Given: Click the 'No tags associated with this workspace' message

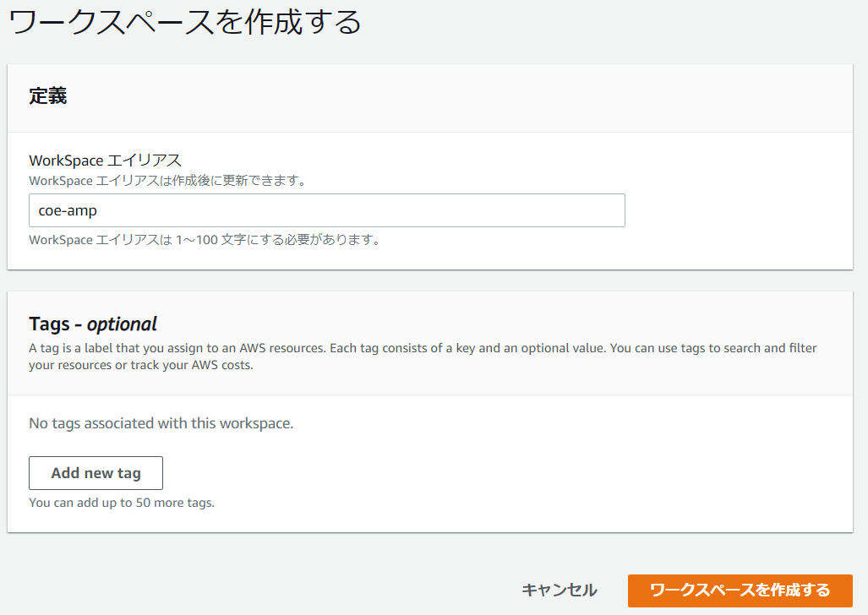Looking at the screenshot, I should pos(161,423).
